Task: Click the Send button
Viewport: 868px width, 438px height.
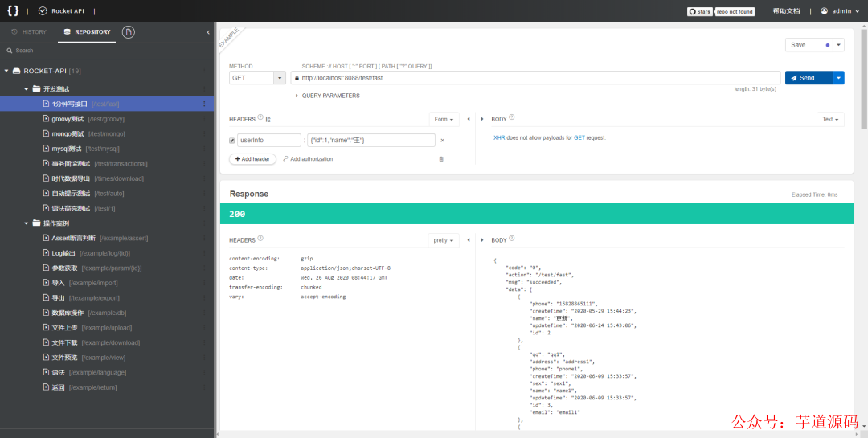Action: point(809,78)
